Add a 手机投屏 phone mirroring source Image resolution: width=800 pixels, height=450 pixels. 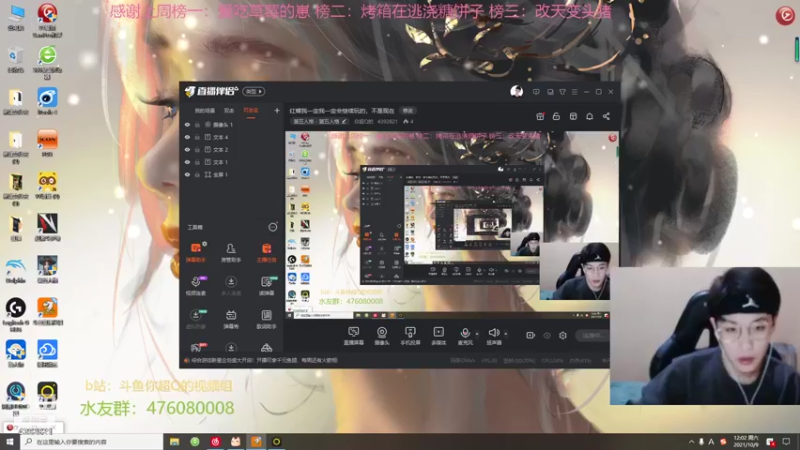coord(410,336)
